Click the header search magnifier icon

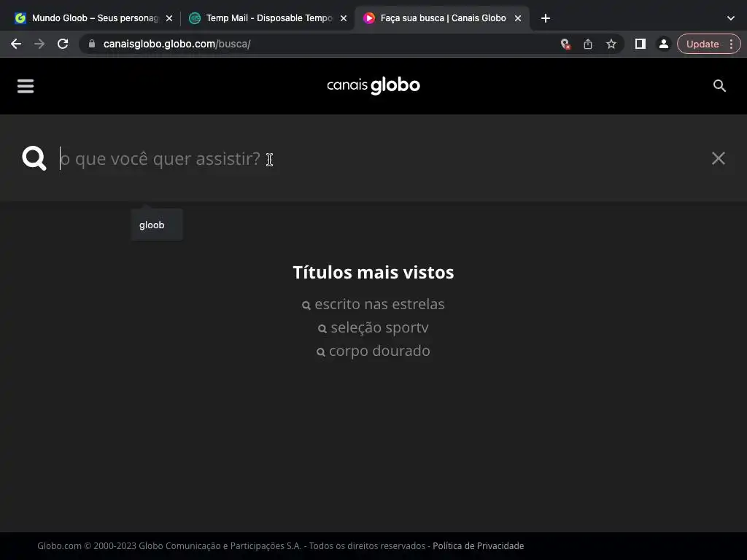719,86
